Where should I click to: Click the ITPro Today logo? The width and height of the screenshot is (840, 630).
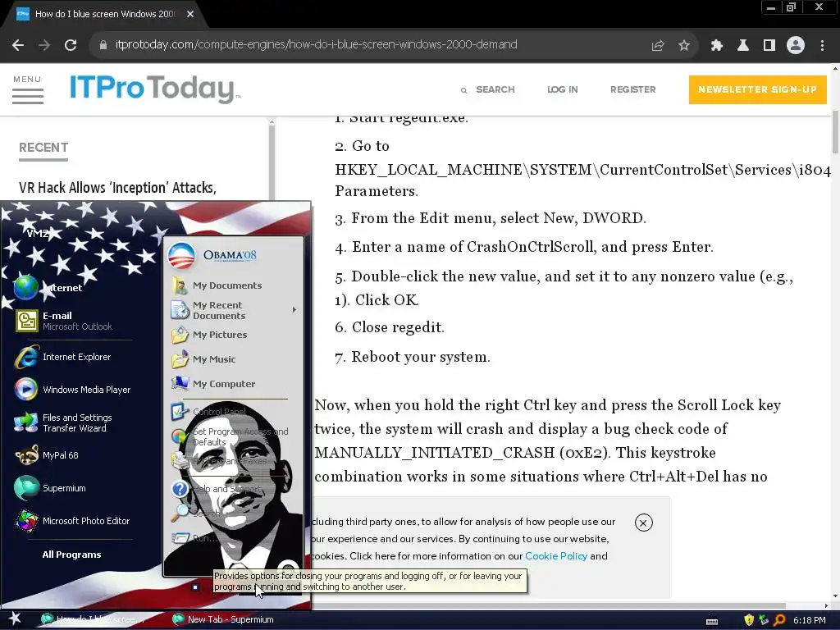point(155,89)
